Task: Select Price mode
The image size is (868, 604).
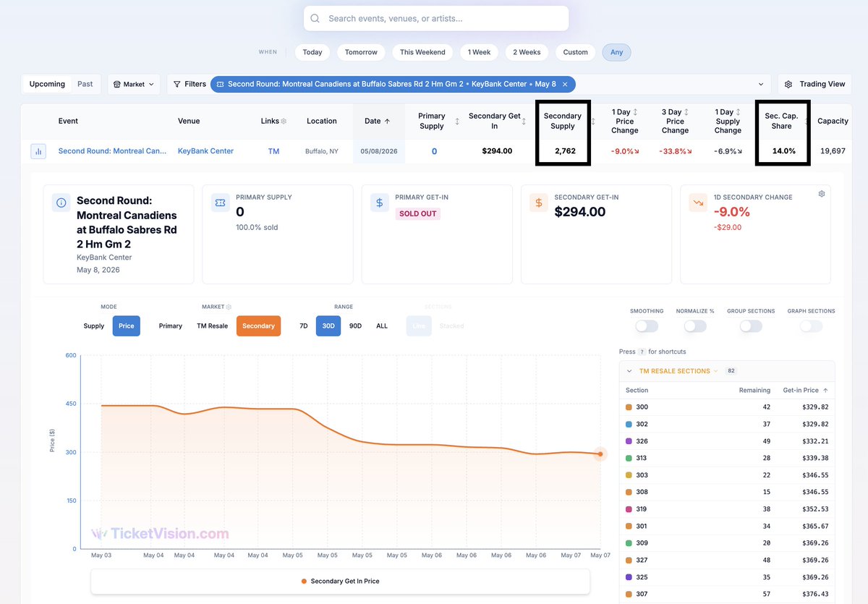Action: click(127, 326)
